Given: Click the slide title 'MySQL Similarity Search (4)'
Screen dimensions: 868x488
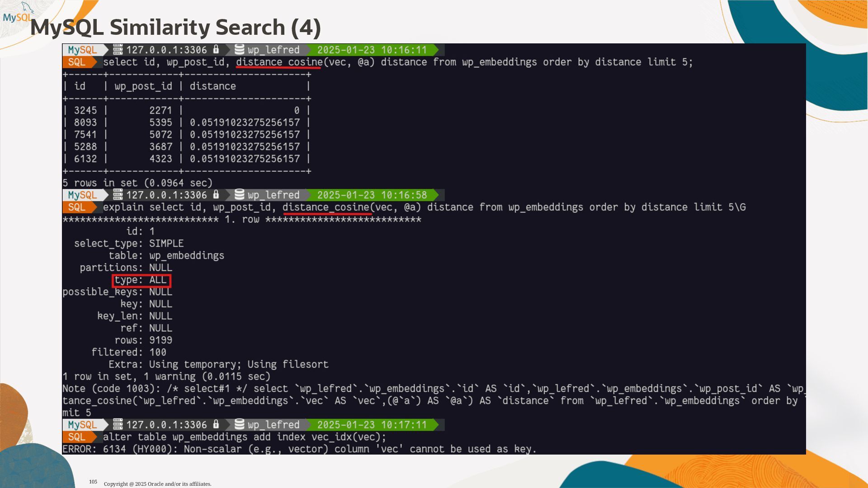Looking at the screenshot, I should pos(175,28).
